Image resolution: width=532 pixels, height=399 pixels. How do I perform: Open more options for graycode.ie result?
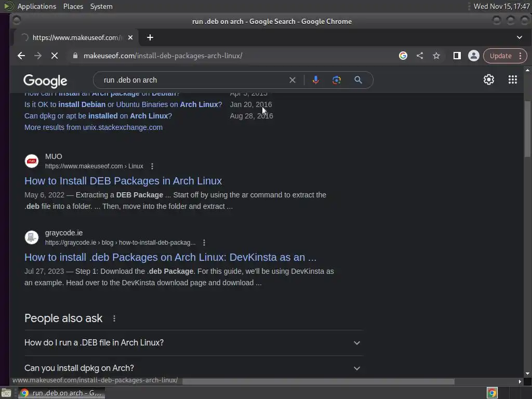coord(204,243)
